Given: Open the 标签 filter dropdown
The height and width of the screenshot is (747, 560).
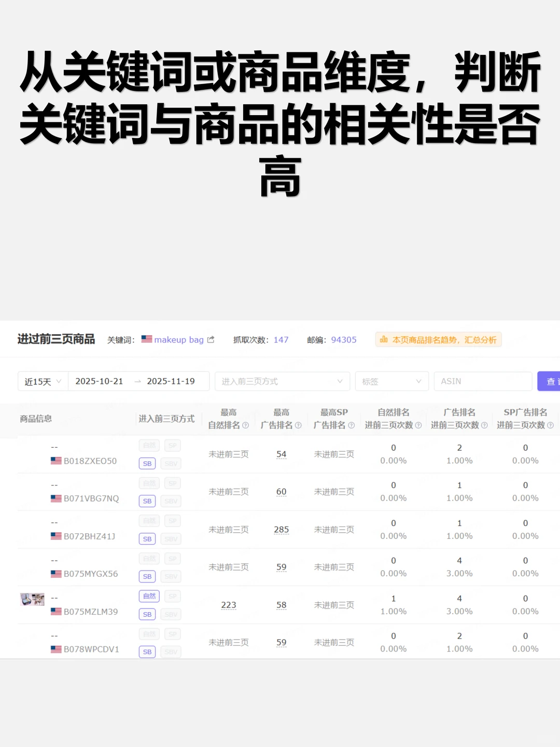Looking at the screenshot, I should point(391,381).
